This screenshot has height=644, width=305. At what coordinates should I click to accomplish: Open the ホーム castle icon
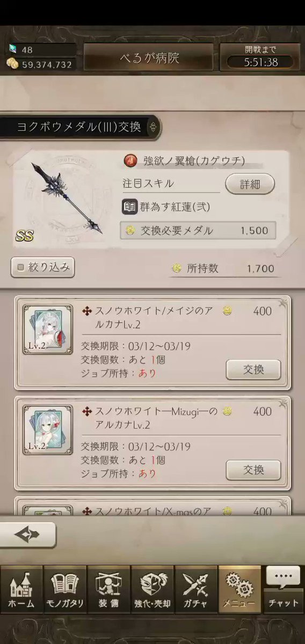[x=21, y=588]
